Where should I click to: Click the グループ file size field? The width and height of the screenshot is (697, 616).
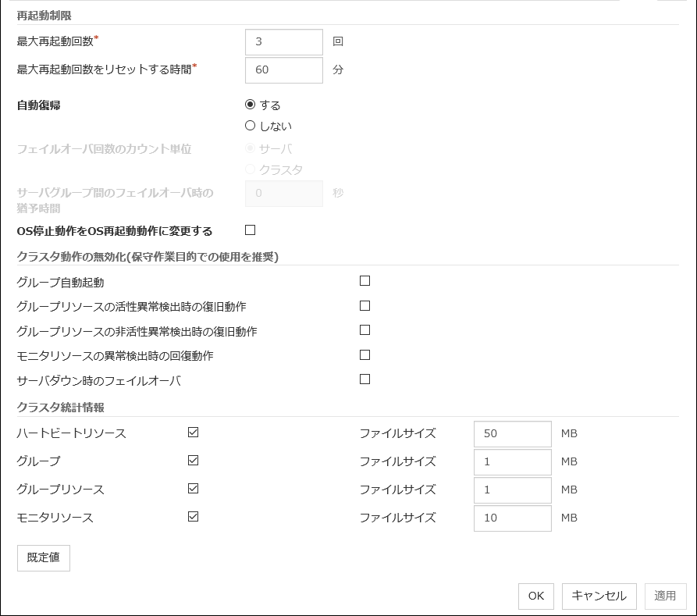512,461
